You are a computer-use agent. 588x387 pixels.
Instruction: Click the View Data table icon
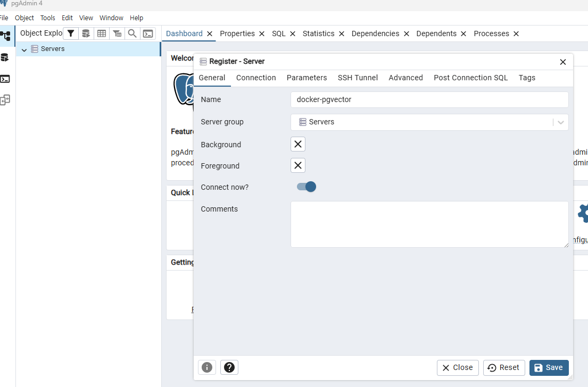(x=101, y=33)
